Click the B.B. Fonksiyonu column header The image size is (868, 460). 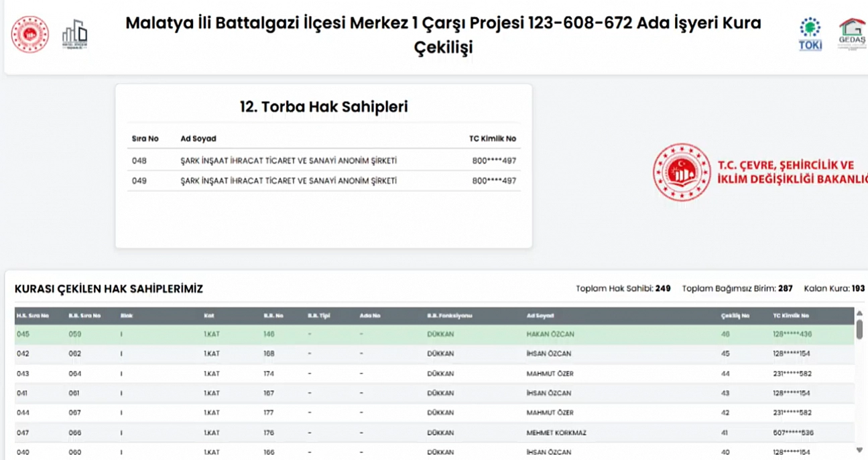[x=450, y=316]
